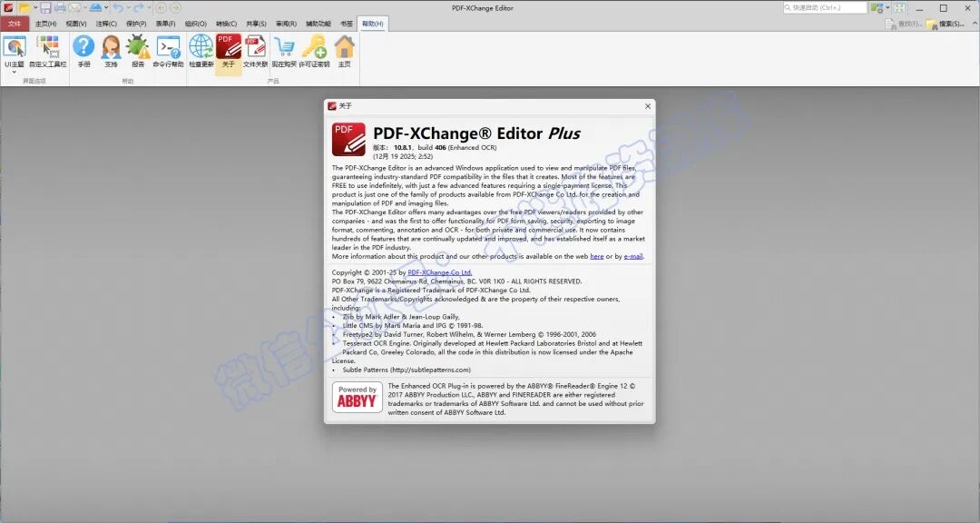Open 许可证密钥 license key tool
The image size is (980, 523).
(314, 51)
